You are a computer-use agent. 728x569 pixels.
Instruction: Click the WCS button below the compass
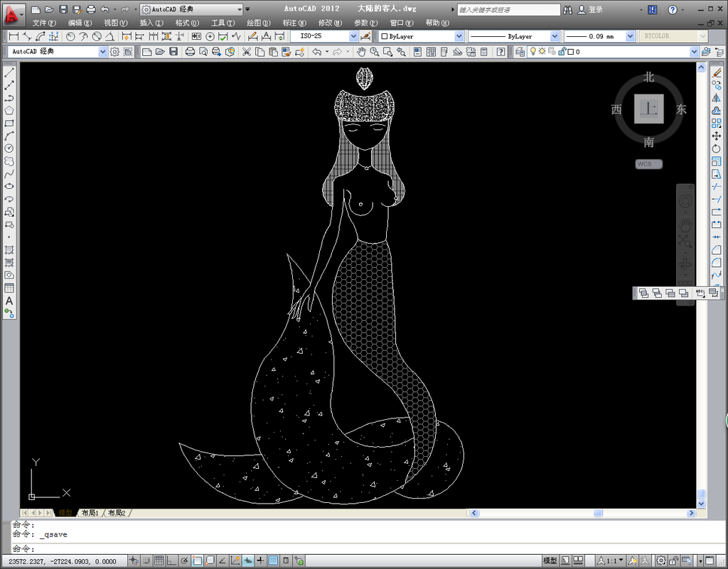tap(648, 164)
